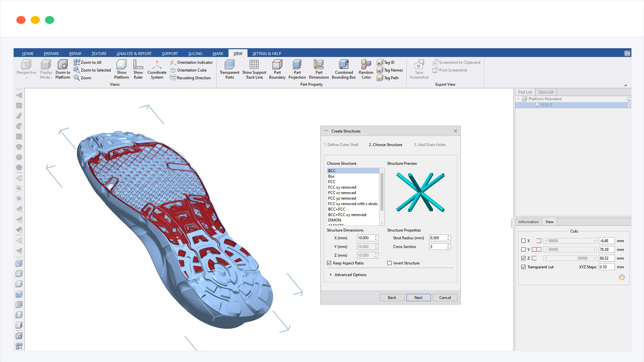Open the Information panel tab
Image resolution: width=644 pixels, height=362 pixels.
coord(528,222)
